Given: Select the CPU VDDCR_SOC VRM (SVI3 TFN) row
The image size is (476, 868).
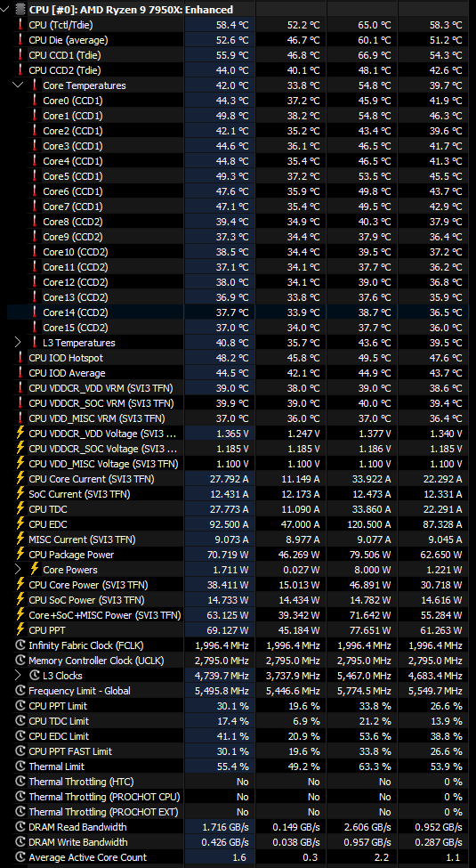Looking at the screenshot, I should (x=238, y=403).
